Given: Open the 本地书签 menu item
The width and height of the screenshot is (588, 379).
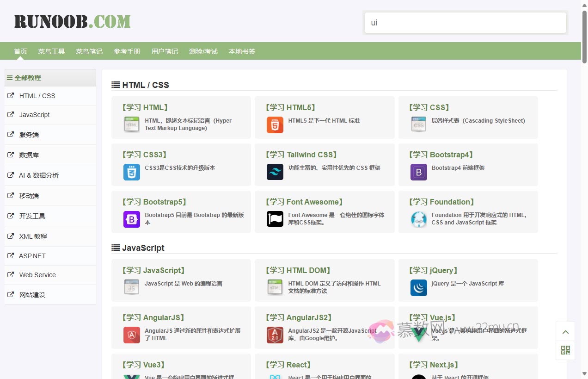Looking at the screenshot, I should coord(242,51).
